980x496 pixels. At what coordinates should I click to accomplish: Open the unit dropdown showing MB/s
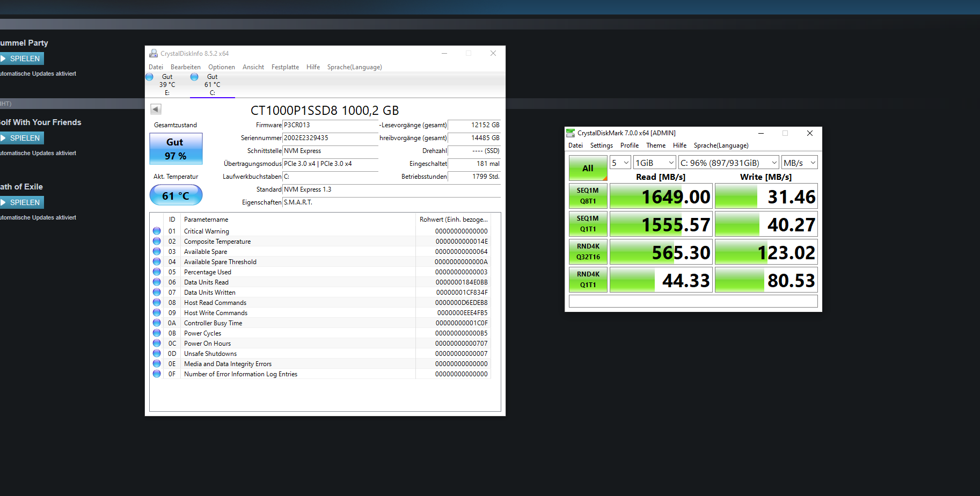tap(799, 163)
